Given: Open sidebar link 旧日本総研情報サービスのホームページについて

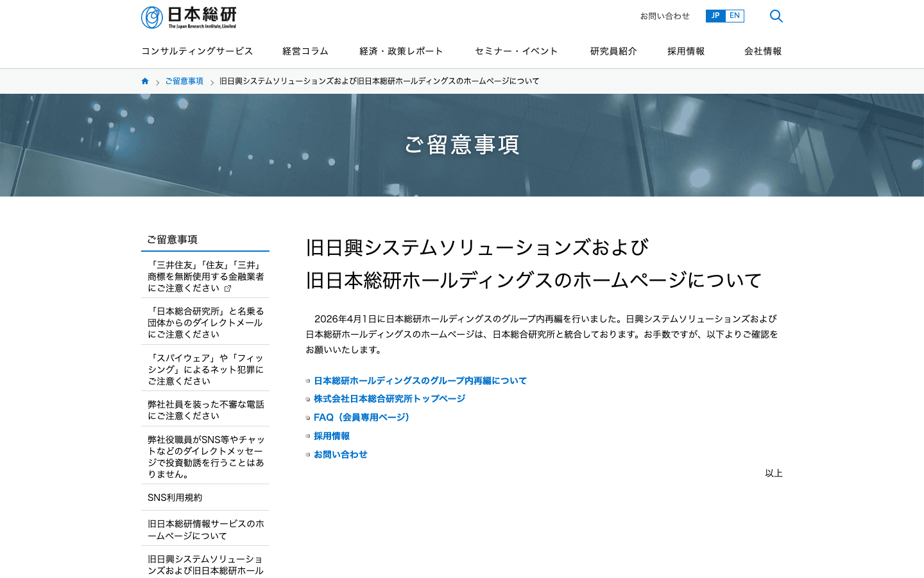Looking at the screenshot, I should pyautogui.click(x=205, y=530).
